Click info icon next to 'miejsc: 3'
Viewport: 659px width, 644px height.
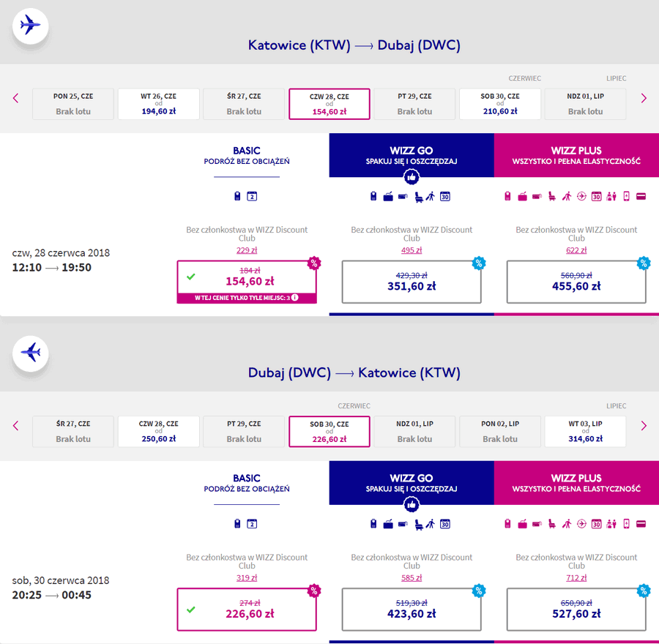pos(295,297)
